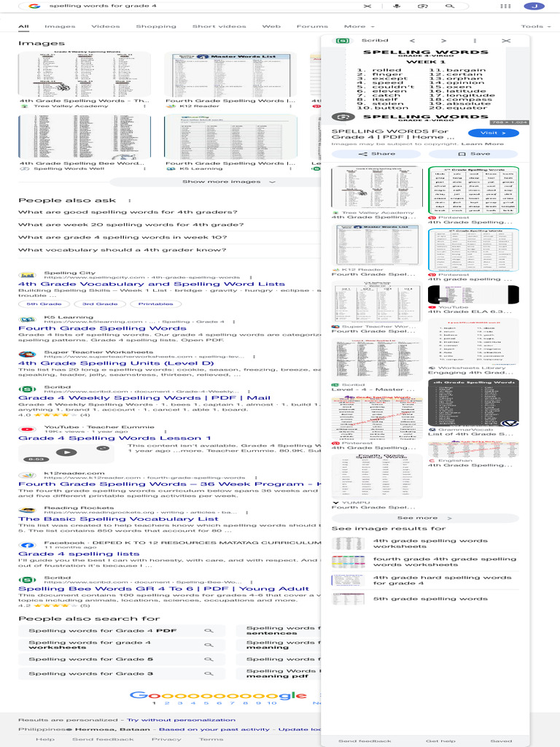Open The Basic Spelling Vocabulary List link
The height and width of the screenshot is (747, 560).
(119, 519)
